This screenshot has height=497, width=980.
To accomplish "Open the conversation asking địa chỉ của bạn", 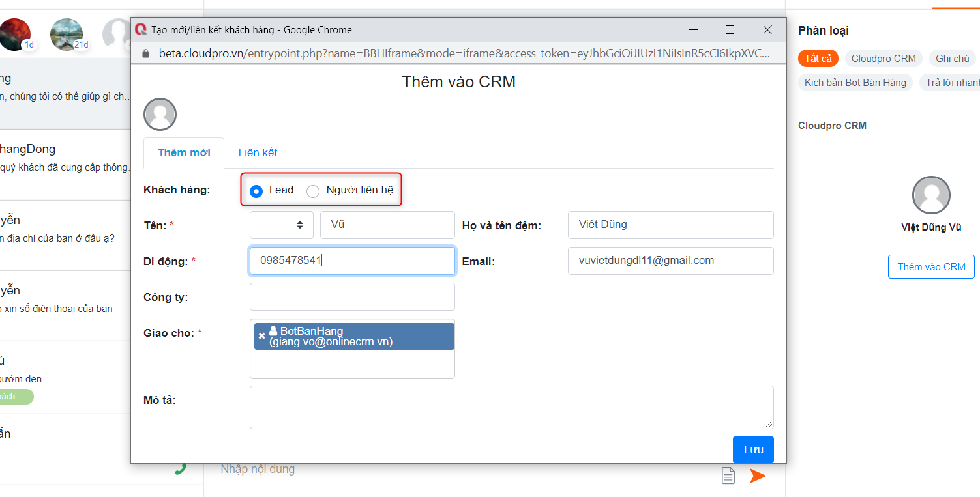I will (65, 235).
